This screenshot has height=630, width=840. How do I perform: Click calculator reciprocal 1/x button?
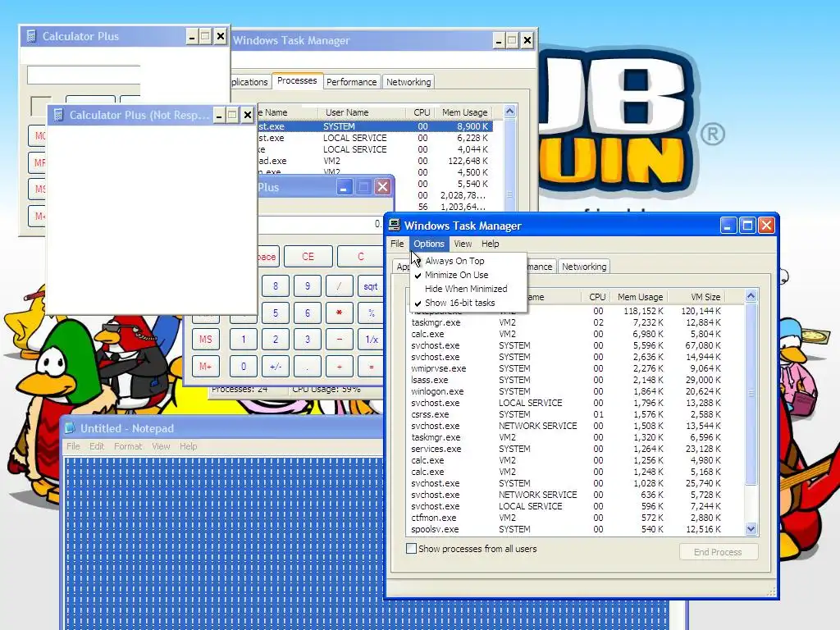pyautogui.click(x=371, y=339)
